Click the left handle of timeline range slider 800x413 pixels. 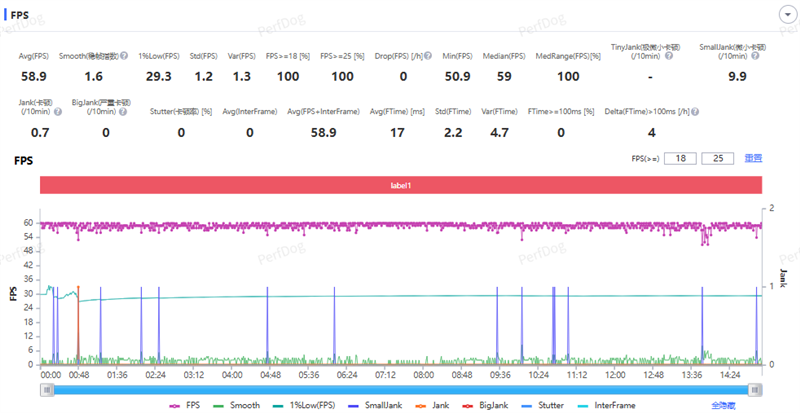[47, 388]
